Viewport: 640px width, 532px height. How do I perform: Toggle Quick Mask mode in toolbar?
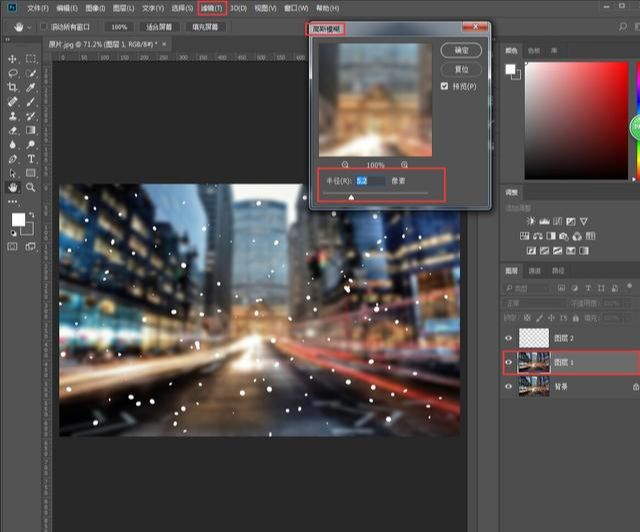[x=12, y=246]
